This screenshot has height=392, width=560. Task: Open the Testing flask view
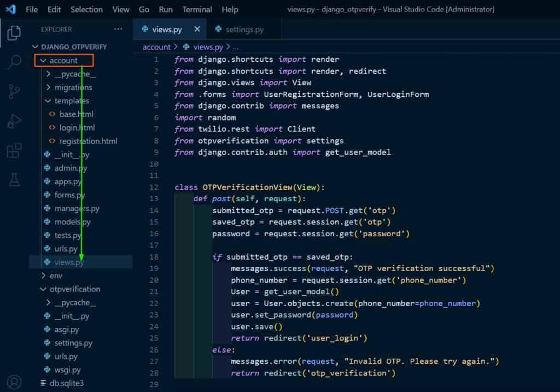tap(14, 179)
